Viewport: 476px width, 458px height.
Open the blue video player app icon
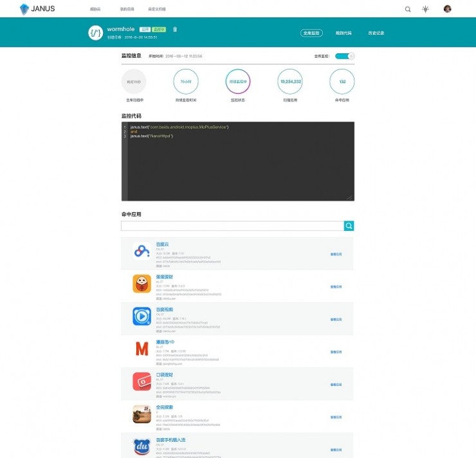tap(142, 316)
